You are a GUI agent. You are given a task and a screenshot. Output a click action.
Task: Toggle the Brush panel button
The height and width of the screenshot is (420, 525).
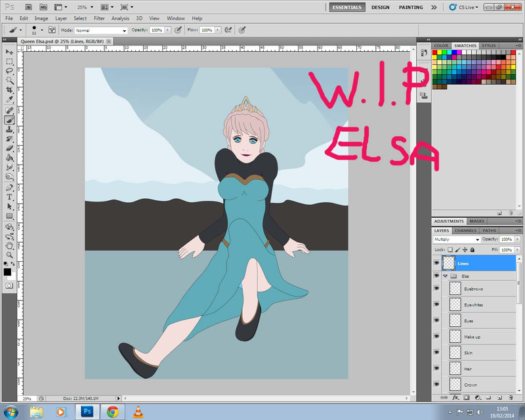coord(52,30)
